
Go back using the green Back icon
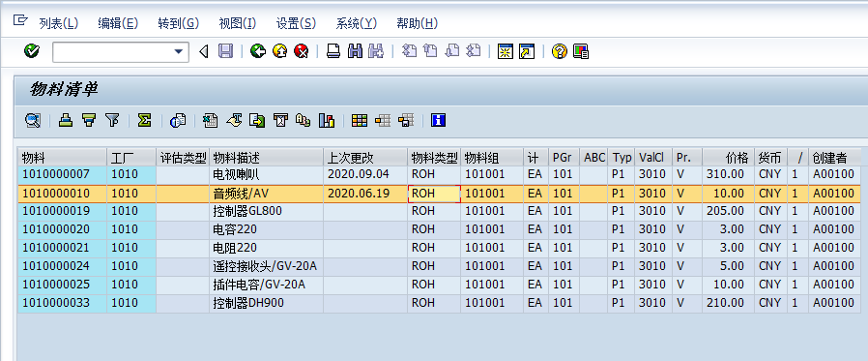coord(258,52)
